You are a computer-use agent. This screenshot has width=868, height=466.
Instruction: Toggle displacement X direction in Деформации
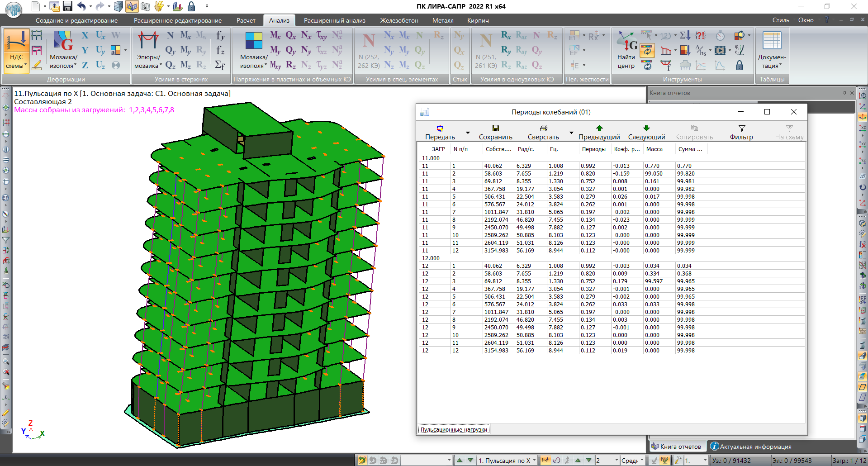tap(85, 35)
